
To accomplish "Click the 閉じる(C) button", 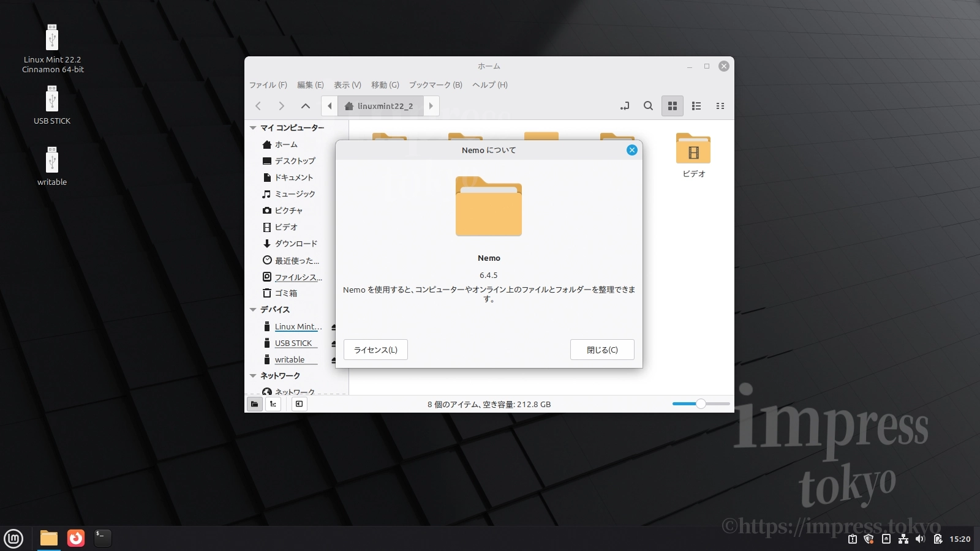I will pos(602,350).
